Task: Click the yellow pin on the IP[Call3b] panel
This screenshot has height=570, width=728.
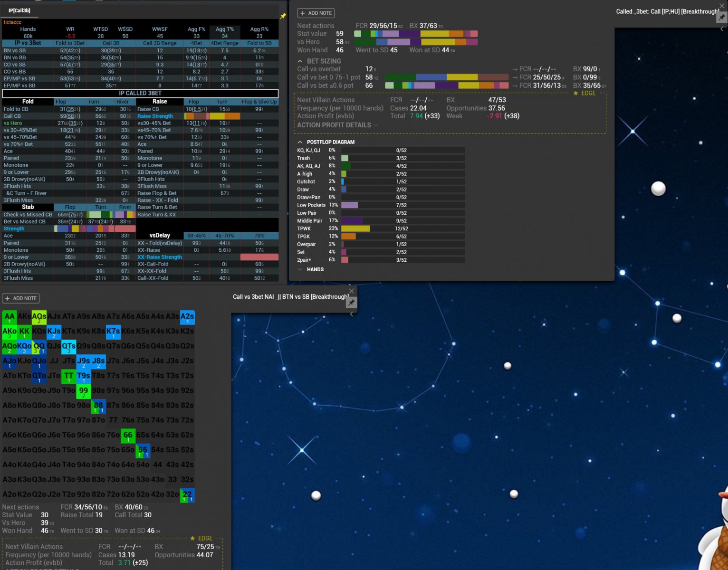Action: pyautogui.click(x=283, y=16)
